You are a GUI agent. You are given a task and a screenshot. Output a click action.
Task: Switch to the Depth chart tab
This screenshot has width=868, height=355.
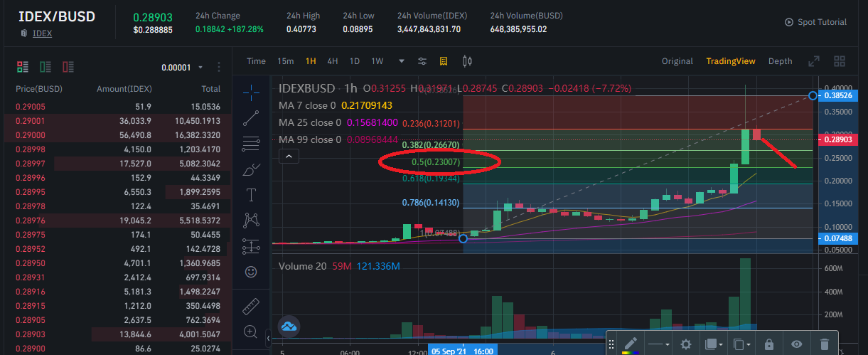coord(780,61)
